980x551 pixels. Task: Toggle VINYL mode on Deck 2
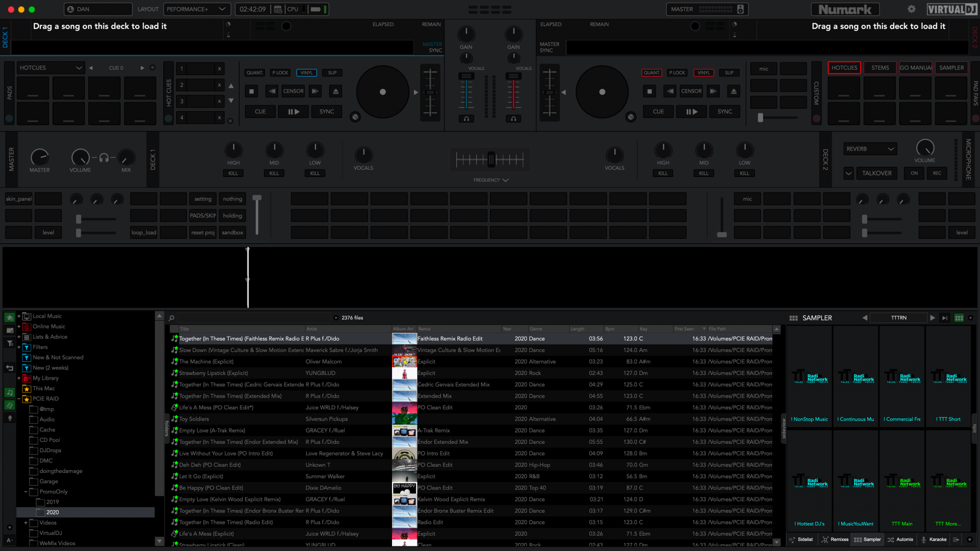(x=704, y=73)
